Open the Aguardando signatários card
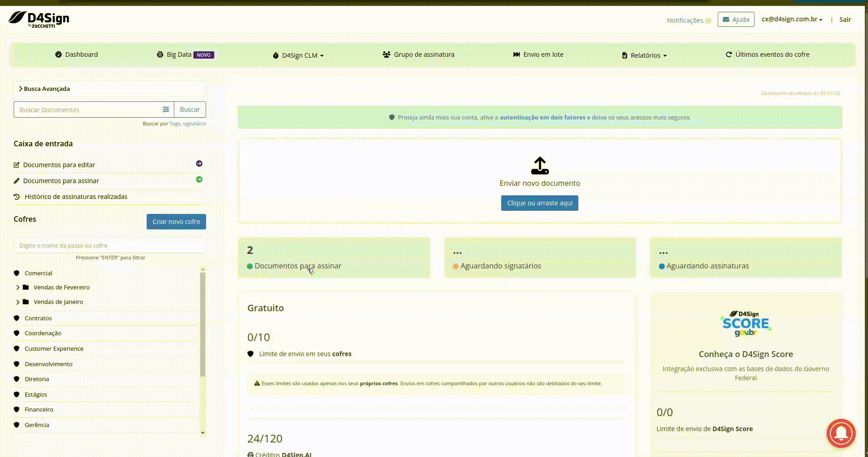The width and height of the screenshot is (868, 457). click(540, 258)
